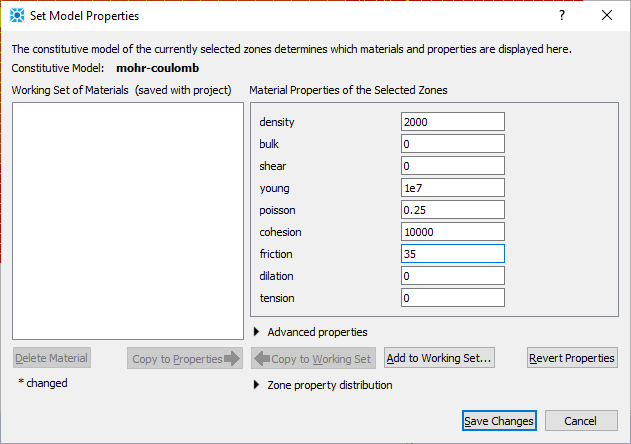631x444 pixels.
Task: Open Add to Working Set dialog
Action: tap(439, 358)
